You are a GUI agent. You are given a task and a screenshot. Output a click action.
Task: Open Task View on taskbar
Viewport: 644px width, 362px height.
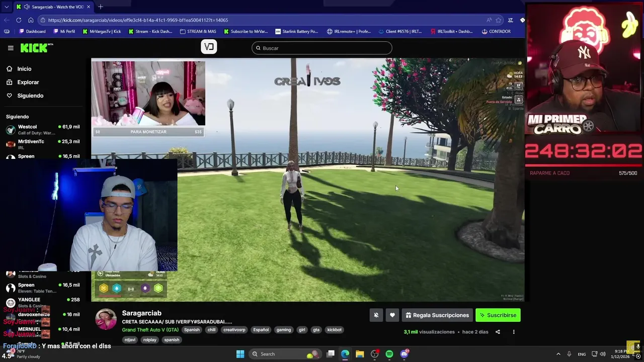(x=331, y=354)
